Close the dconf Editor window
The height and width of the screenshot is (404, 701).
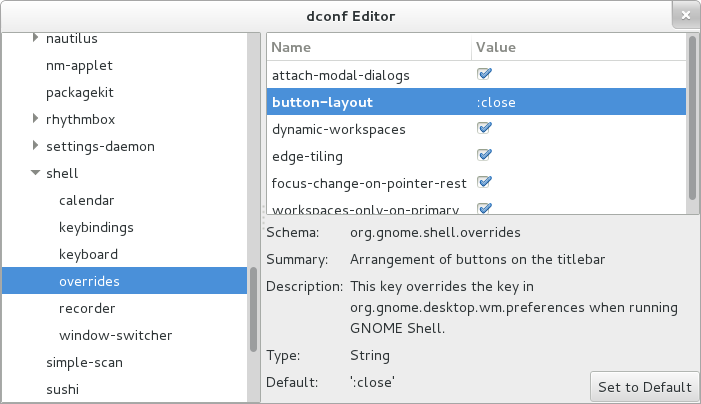[683, 16]
